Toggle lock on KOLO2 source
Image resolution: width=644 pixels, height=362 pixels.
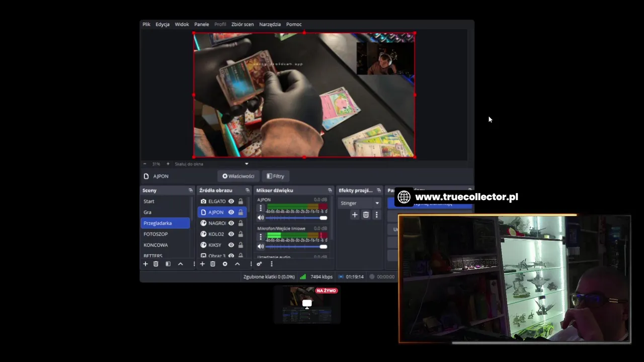[241, 234]
